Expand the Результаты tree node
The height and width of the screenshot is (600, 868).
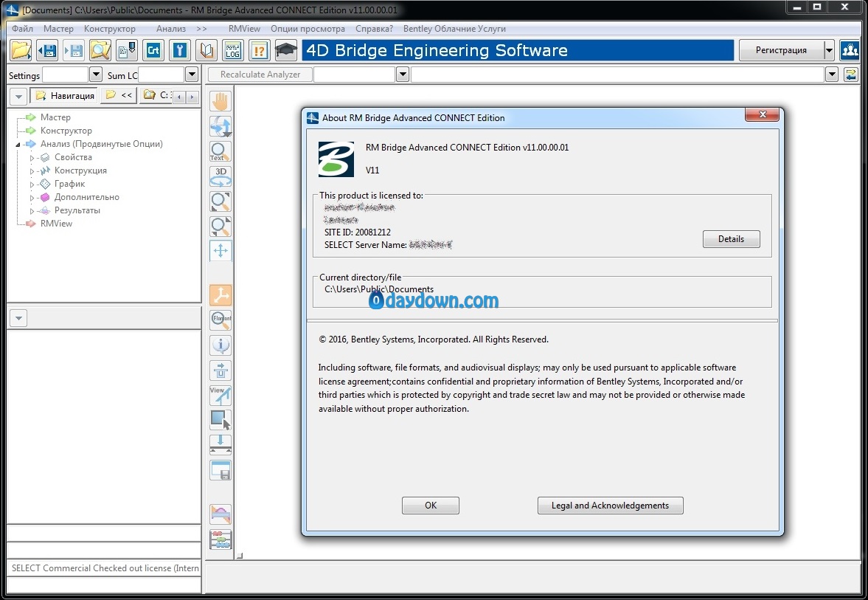click(32, 211)
